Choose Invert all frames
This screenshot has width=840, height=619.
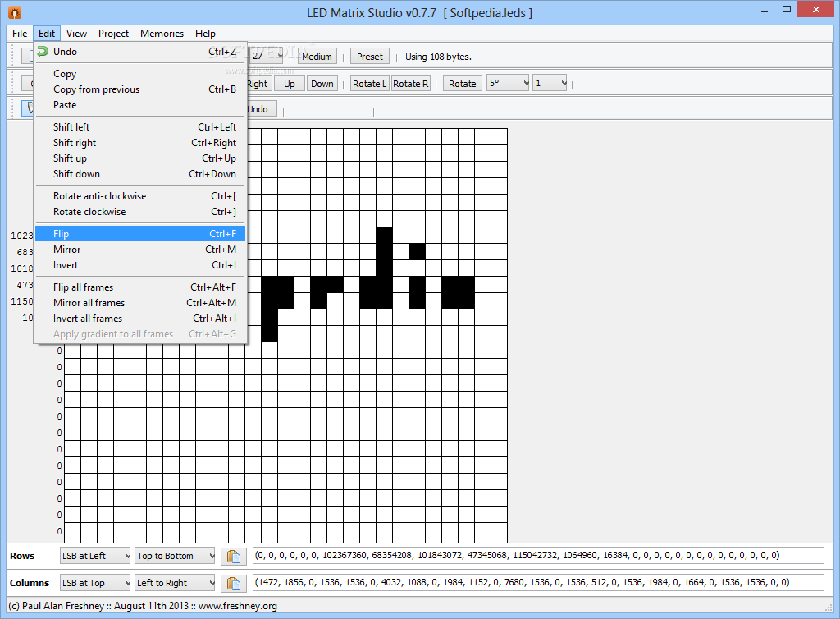pos(140,319)
